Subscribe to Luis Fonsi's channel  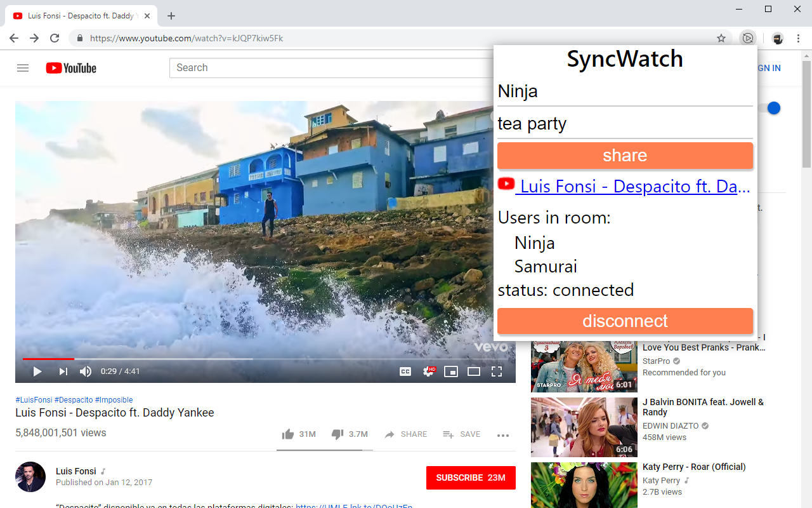click(x=471, y=478)
